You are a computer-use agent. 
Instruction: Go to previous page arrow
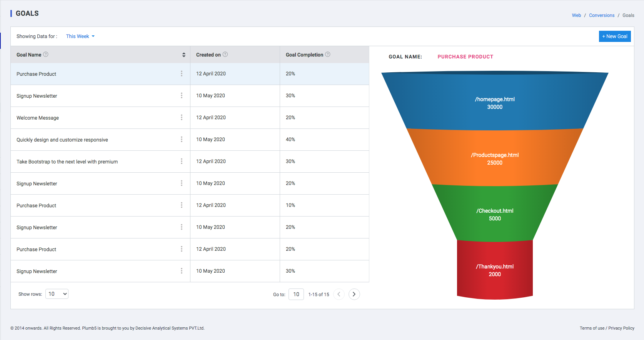pyautogui.click(x=339, y=294)
